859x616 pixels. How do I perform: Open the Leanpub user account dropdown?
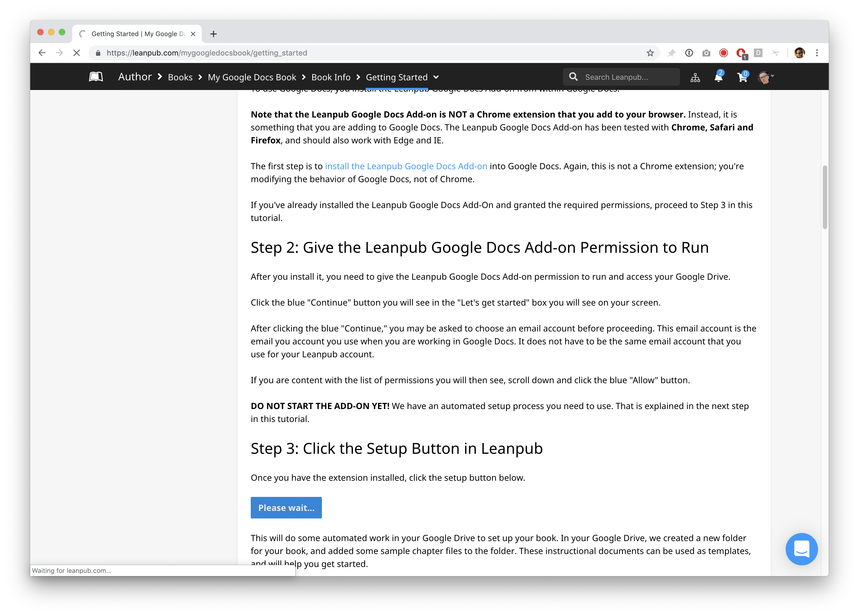click(x=765, y=77)
